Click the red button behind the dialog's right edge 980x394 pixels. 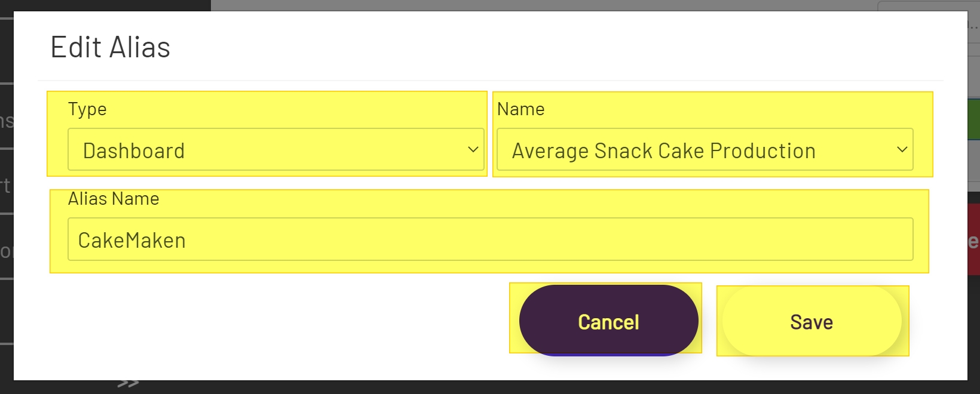(973, 239)
